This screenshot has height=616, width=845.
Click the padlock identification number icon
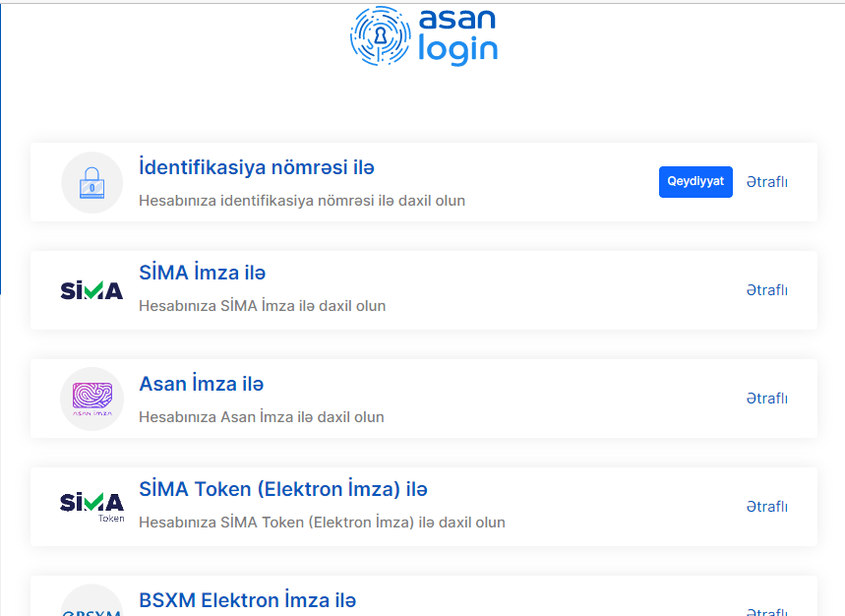click(92, 183)
